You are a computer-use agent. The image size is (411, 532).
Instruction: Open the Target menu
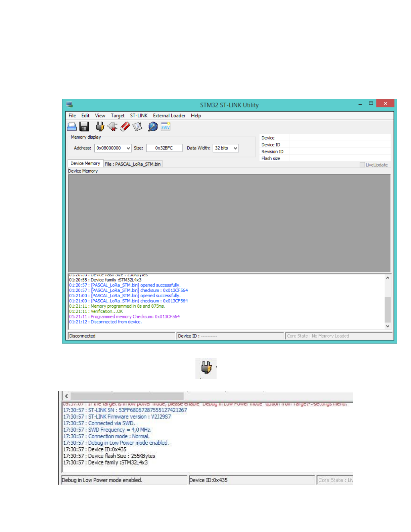118,116
